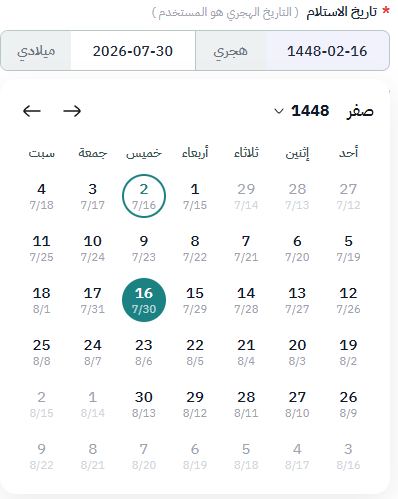Screen dimensions: 398x499
Task: Open the صفر month selector
Action: (x=359, y=111)
